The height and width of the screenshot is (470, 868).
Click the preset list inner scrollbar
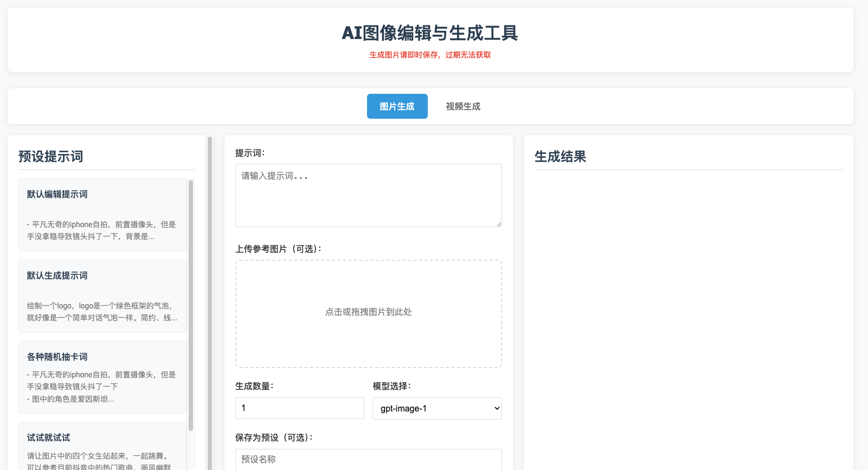pos(191,304)
